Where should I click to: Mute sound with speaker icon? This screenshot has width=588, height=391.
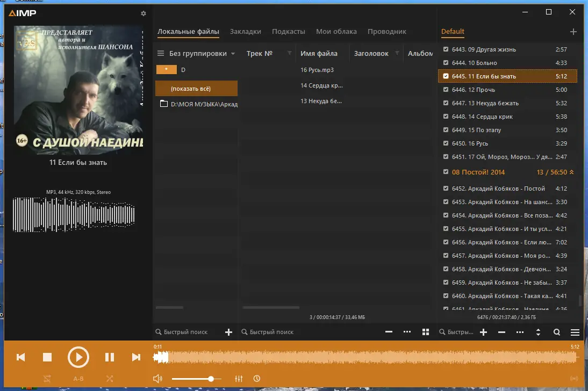[157, 379]
